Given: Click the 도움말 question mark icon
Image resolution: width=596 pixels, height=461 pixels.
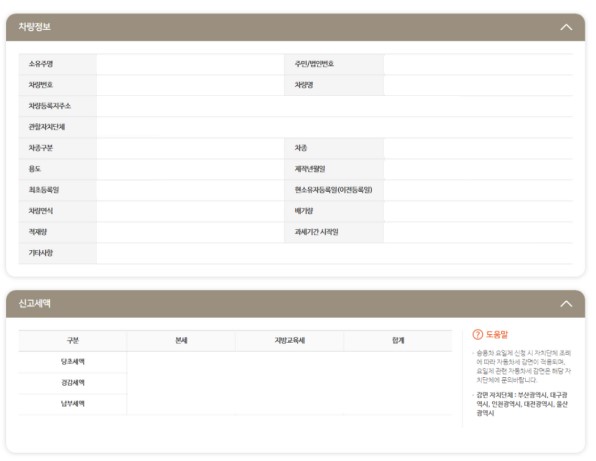Looking at the screenshot, I should point(477,334).
